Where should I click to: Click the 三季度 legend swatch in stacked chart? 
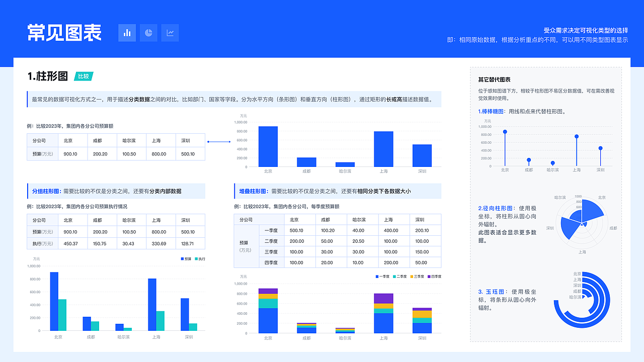(412, 277)
